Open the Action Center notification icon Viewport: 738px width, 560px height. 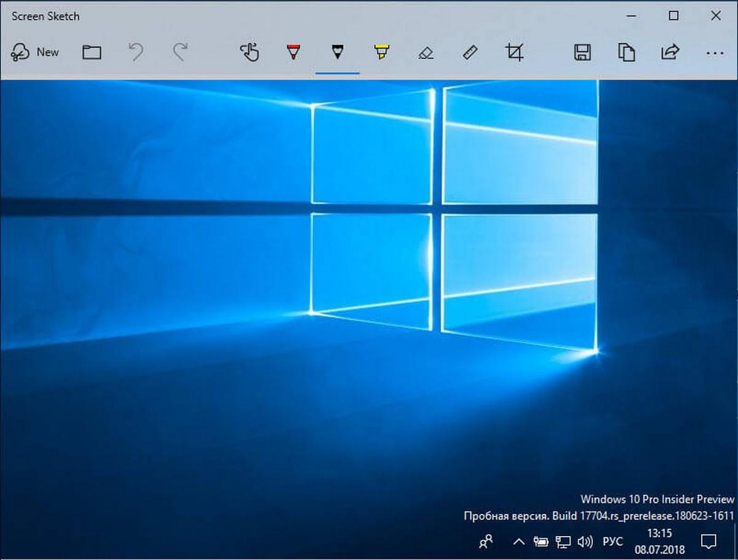708,542
